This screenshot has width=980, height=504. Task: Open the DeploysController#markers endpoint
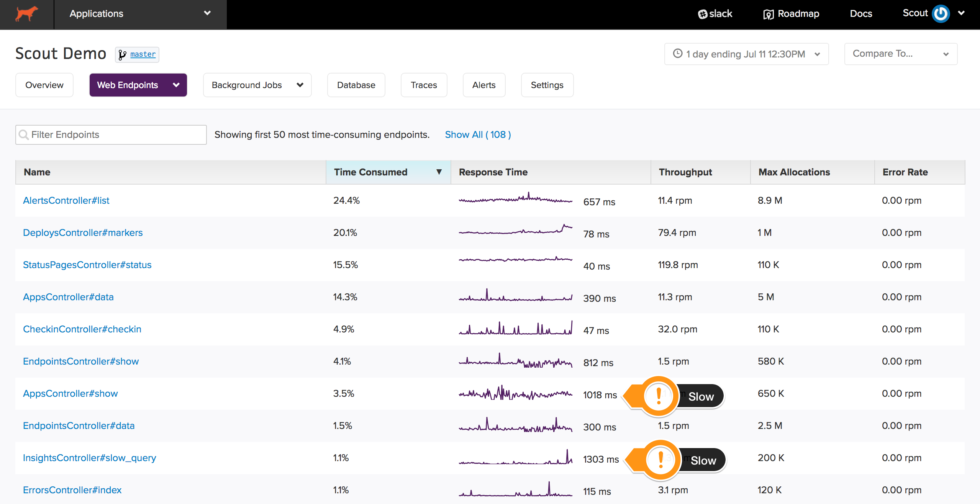pyautogui.click(x=83, y=233)
